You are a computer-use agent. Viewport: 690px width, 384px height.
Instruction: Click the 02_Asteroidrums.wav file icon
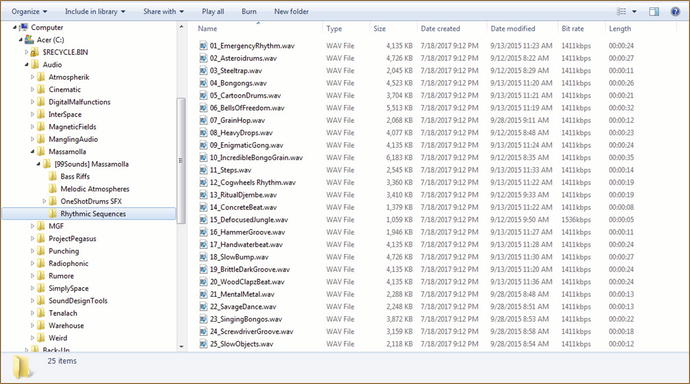pos(203,58)
